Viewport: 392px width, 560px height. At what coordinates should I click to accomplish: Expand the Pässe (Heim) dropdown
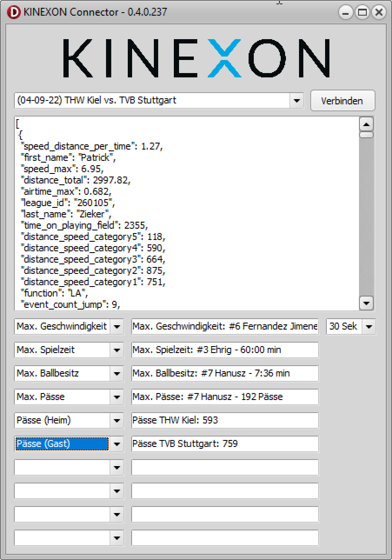[x=116, y=420]
